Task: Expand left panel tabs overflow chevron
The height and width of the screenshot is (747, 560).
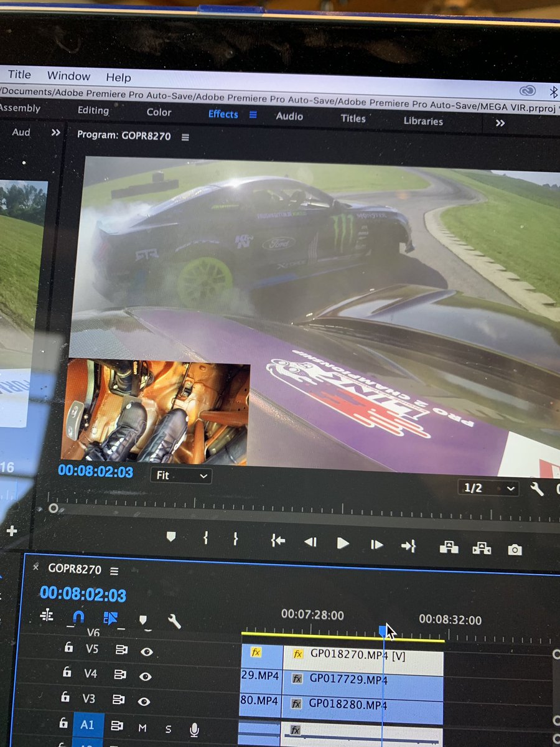Action: (56, 133)
